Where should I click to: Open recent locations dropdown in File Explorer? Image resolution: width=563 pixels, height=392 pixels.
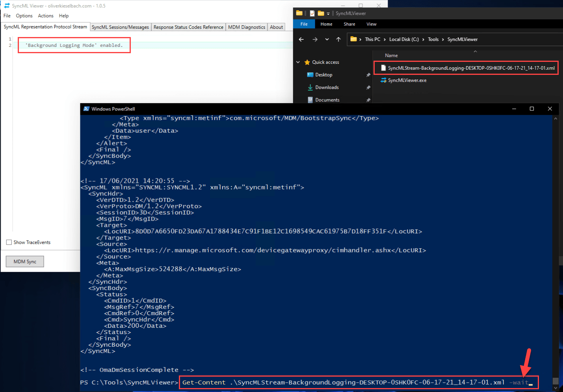point(327,39)
